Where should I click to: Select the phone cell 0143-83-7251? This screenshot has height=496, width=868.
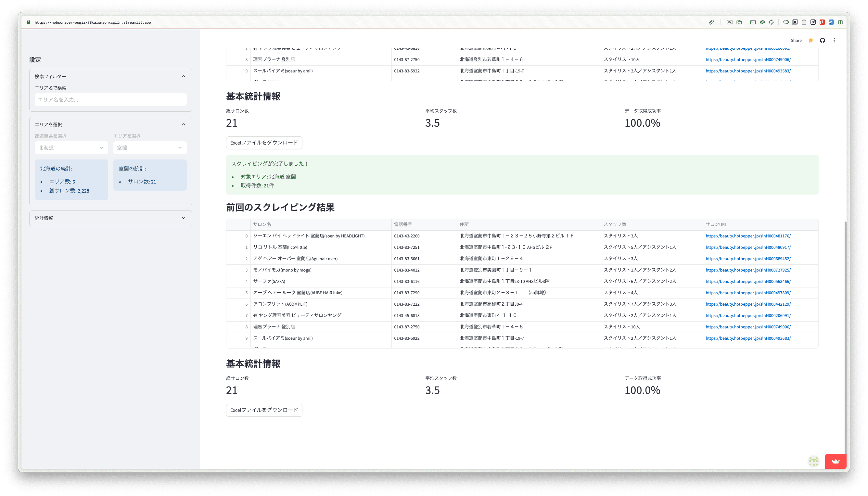click(x=424, y=247)
